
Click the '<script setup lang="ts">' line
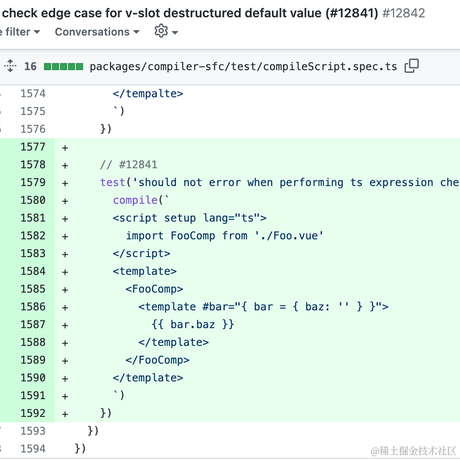click(x=189, y=218)
